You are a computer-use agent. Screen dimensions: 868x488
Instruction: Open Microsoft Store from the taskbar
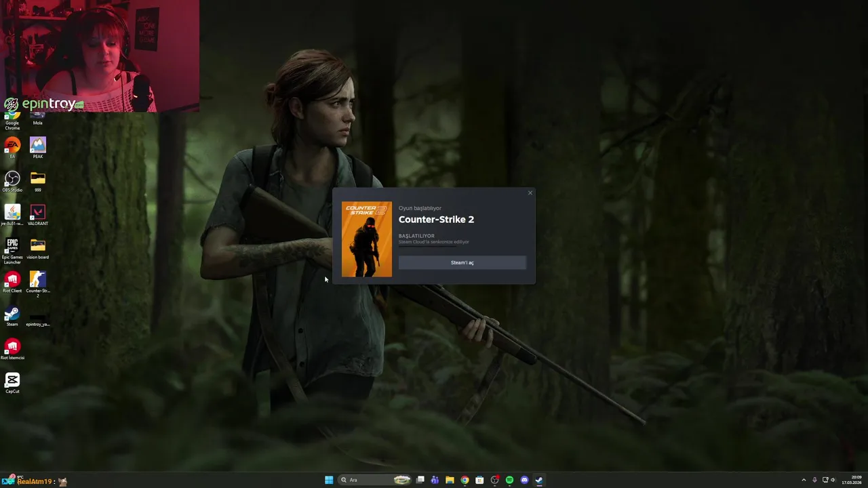pyautogui.click(x=479, y=480)
